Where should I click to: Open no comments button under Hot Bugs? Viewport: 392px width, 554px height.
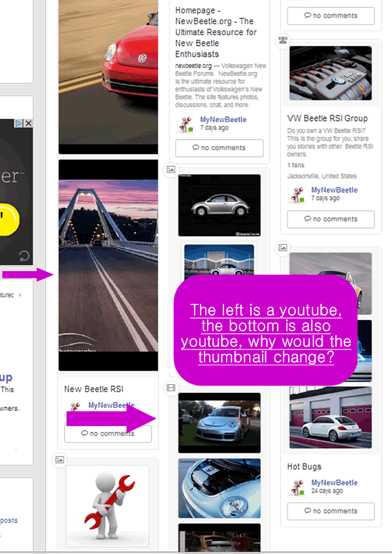(331, 512)
